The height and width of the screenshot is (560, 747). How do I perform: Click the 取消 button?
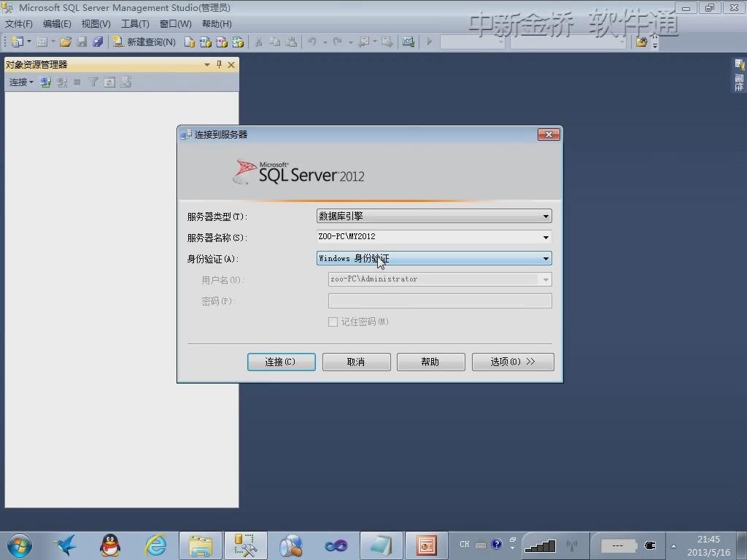point(356,362)
